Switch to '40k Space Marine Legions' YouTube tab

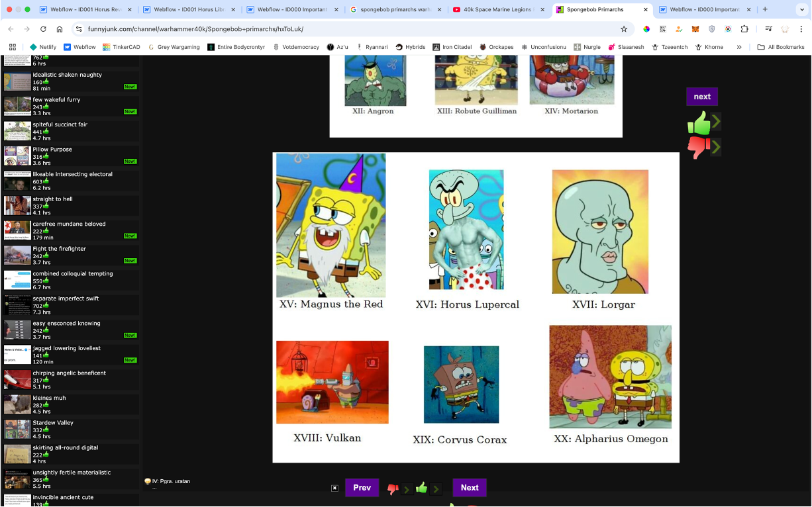pos(498,10)
